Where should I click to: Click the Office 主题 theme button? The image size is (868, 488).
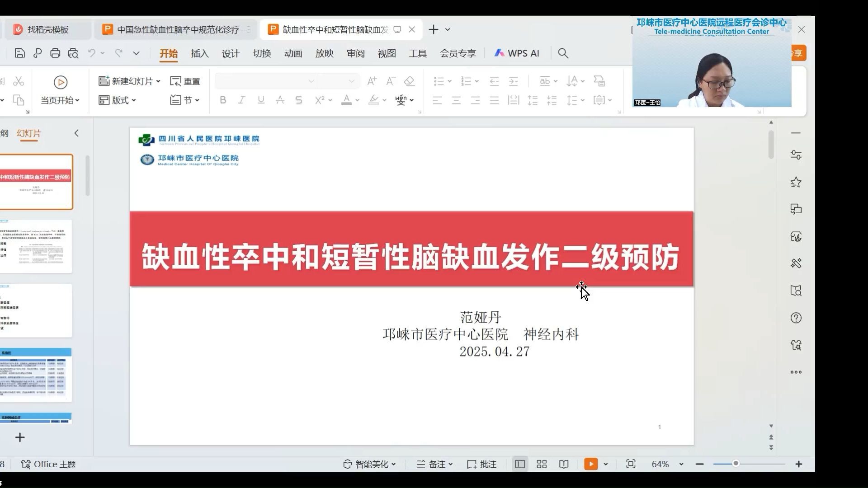tap(48, 464)
